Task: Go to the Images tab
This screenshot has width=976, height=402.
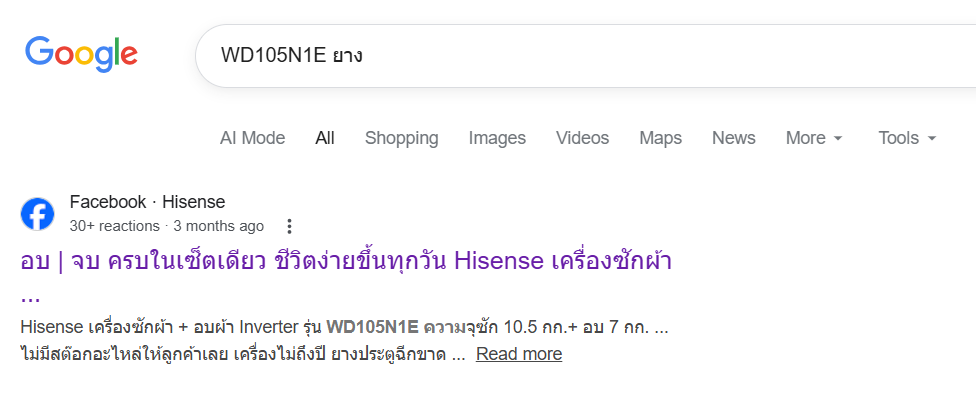Action: tap(497, 138)
